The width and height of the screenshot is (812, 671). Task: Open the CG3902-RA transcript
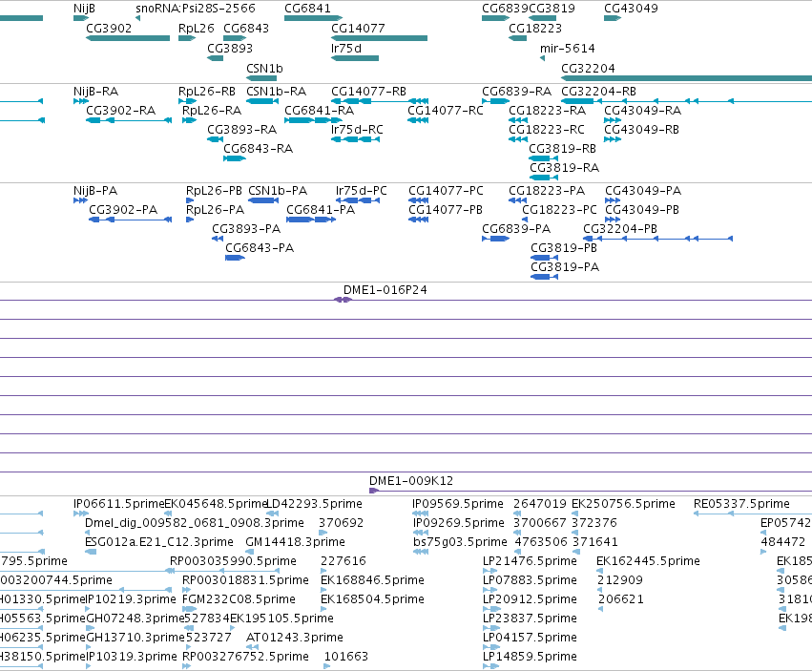[x=129, y=120]
